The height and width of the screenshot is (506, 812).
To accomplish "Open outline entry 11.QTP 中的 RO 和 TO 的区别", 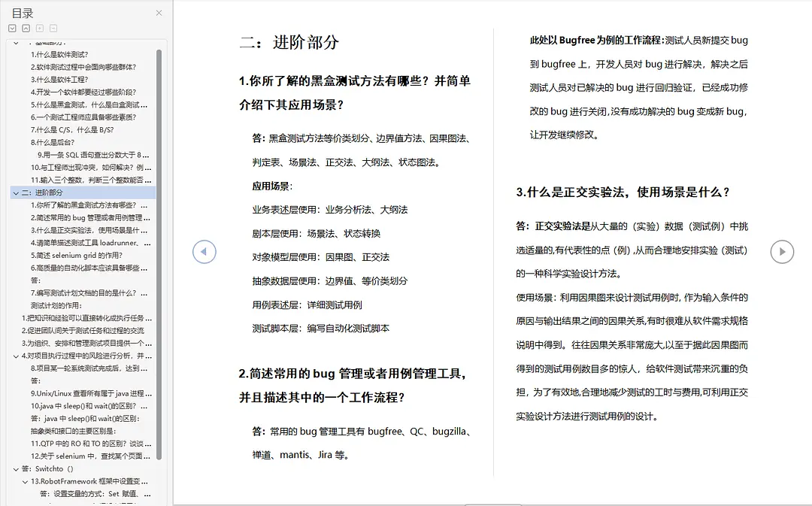I will [91, 444].
